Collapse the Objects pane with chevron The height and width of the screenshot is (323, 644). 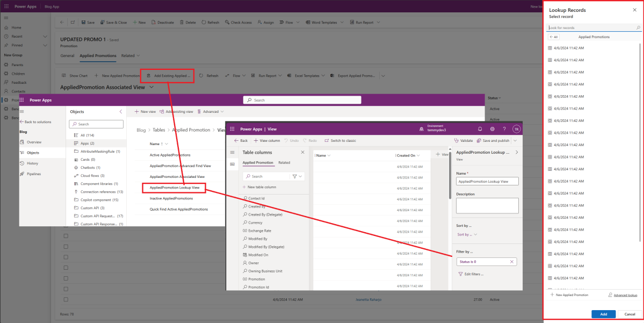click(121, 111)
